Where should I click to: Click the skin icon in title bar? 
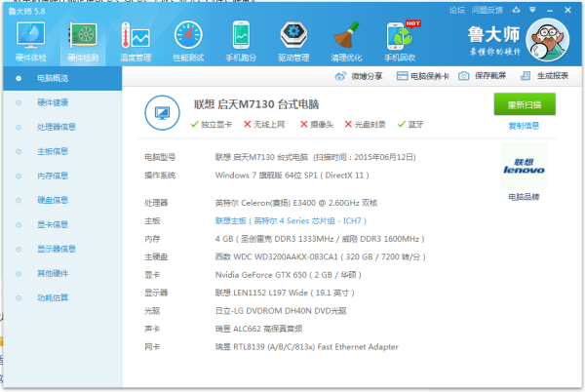(517, 10)
